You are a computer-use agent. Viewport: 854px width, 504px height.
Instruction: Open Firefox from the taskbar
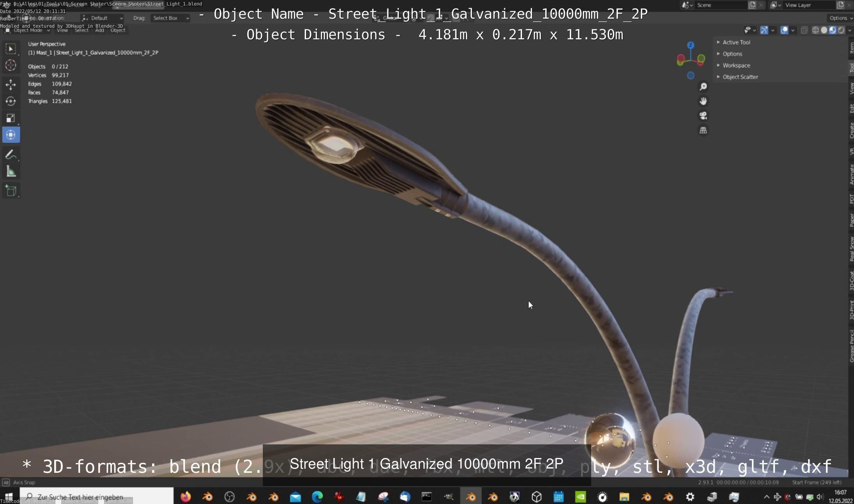tap(186, 497)
